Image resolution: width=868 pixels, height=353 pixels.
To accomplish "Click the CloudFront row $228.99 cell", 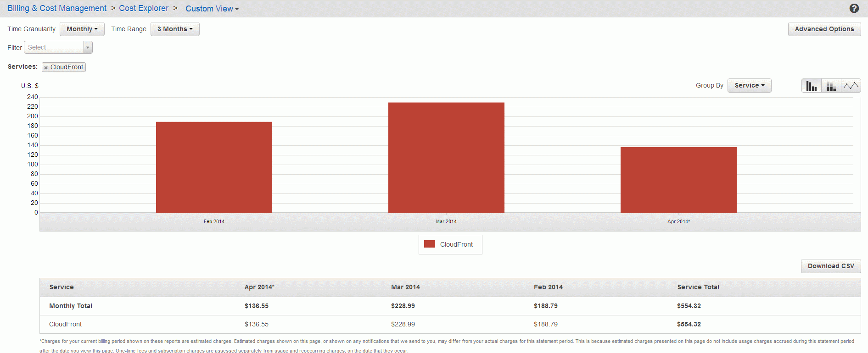I will pos(403,324).
